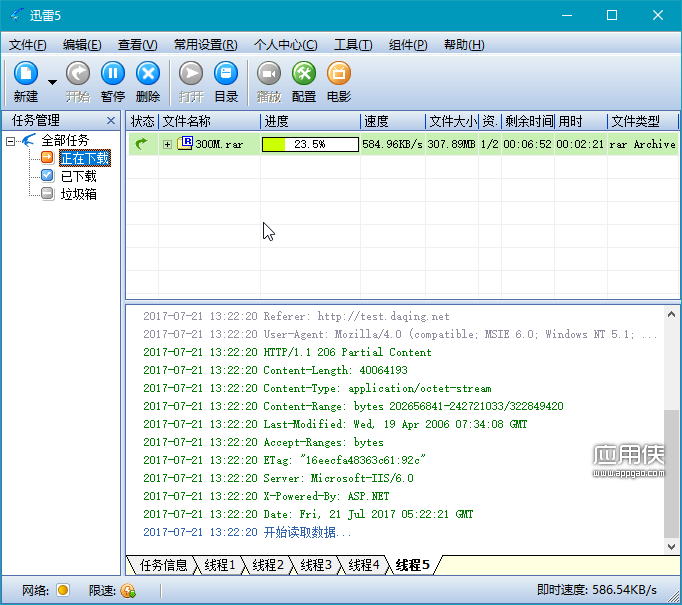Click the 迅雷5 title bar app icon

point(17,15)
